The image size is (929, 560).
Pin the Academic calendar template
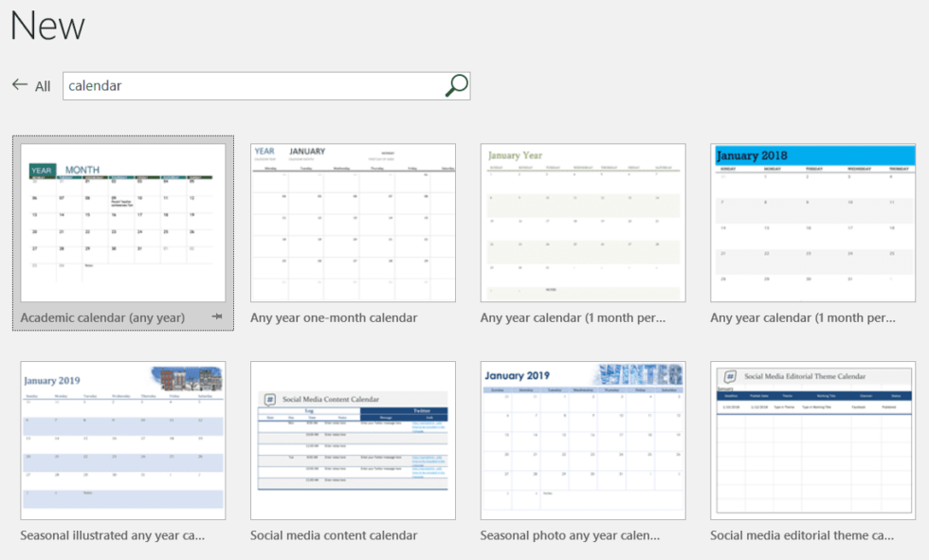(219, 317)
